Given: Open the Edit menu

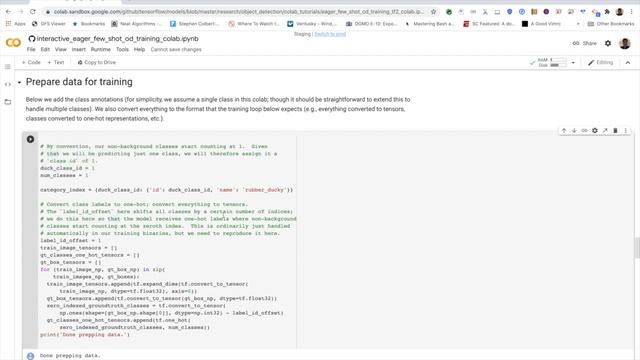Looking at the screenshot, I should click(45, 49).
